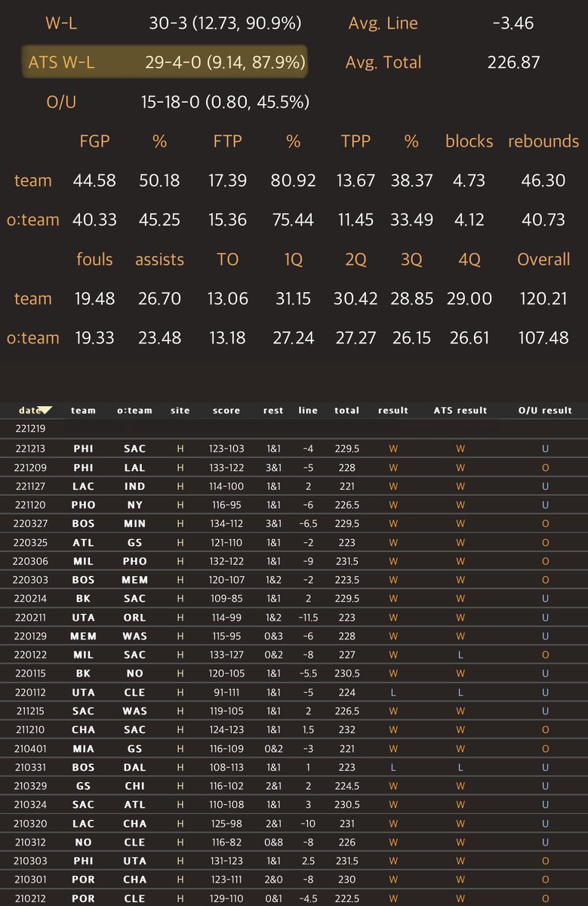Click score 125-98 in LAC-CHA row
This screenshot has height=906, width=588.
point(226,824)
